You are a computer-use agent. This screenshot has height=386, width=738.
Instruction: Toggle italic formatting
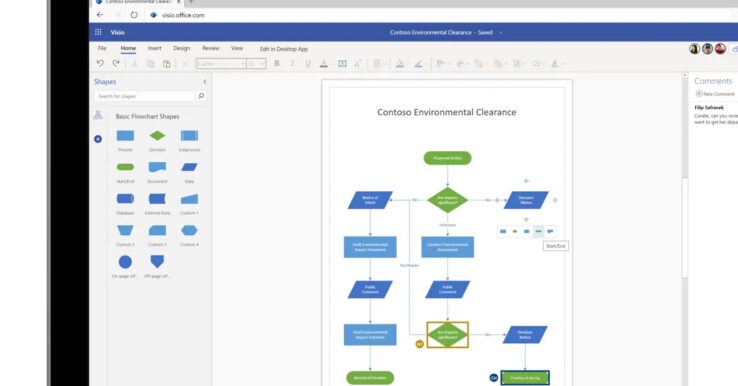(292, 64)
